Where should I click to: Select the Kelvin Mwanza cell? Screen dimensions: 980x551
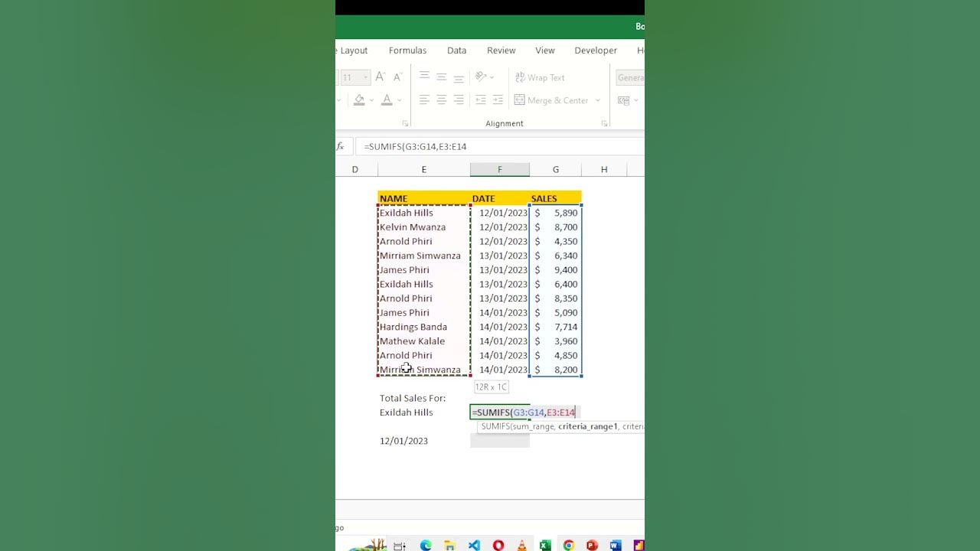(x=423, y=227)
